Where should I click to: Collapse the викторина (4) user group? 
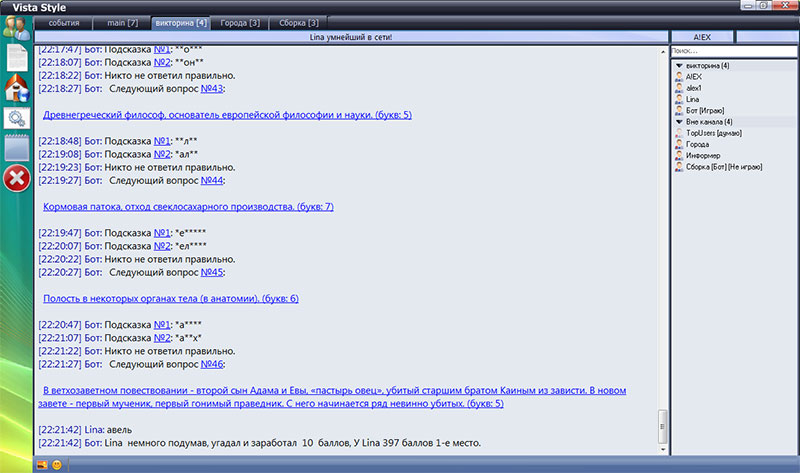(677, 66)
